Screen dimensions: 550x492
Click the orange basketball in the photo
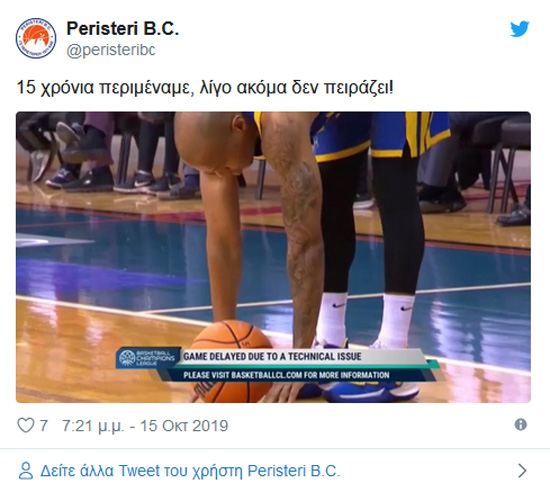(x=232, y=361)
